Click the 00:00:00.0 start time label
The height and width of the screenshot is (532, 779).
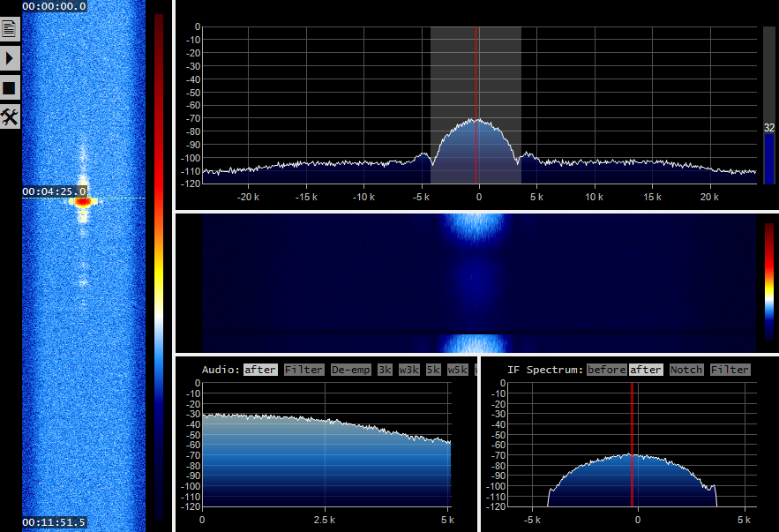[55, 6]
